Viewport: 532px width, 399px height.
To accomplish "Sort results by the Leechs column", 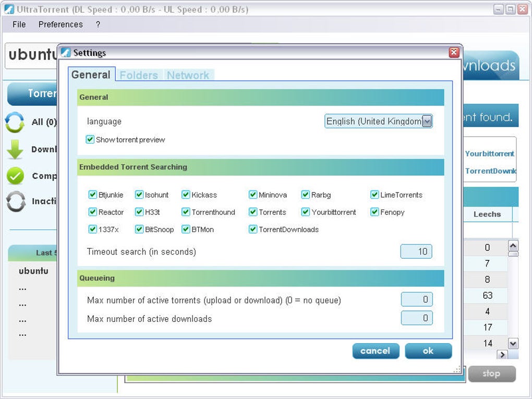I will 487,214.
